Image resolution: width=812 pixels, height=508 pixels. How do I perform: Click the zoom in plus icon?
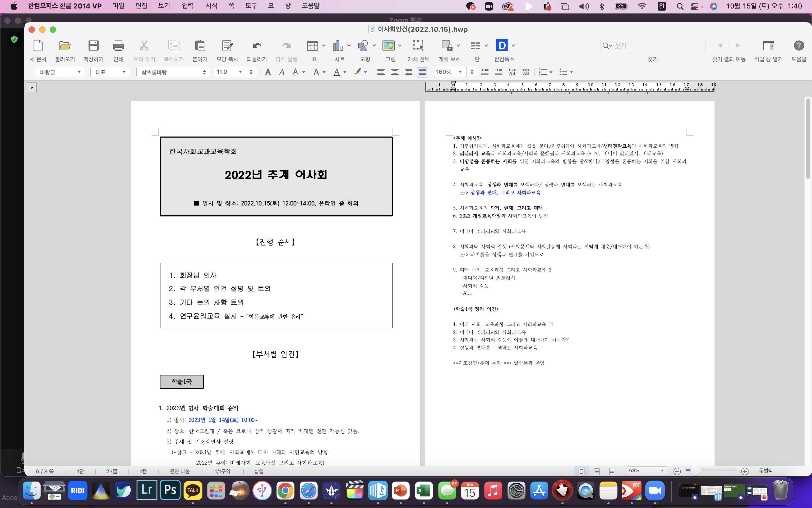[745, 471]
